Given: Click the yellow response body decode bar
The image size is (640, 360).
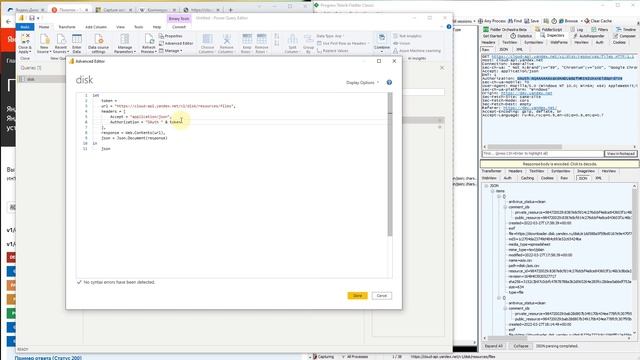Looking at the screenshot, I should tap(560, 164).
